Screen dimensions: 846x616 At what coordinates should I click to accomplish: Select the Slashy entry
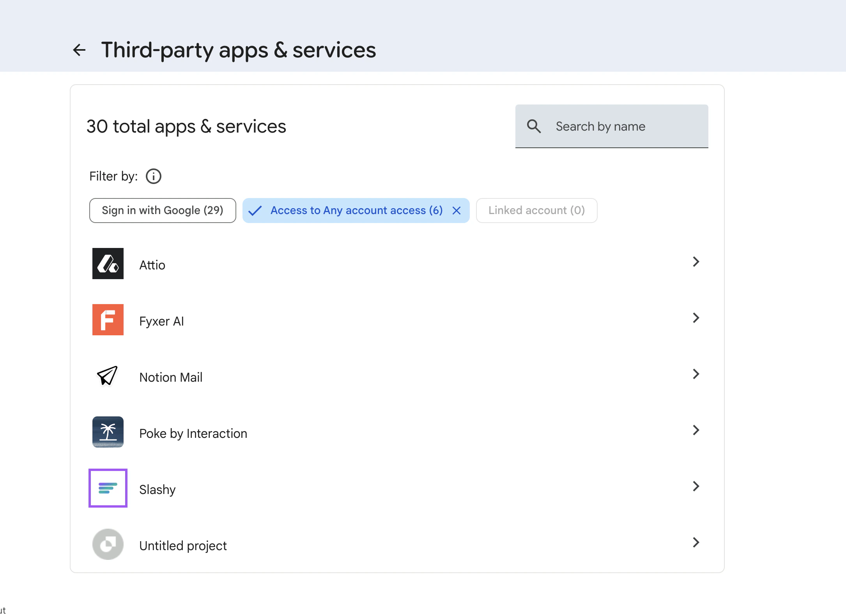(397, 488)
